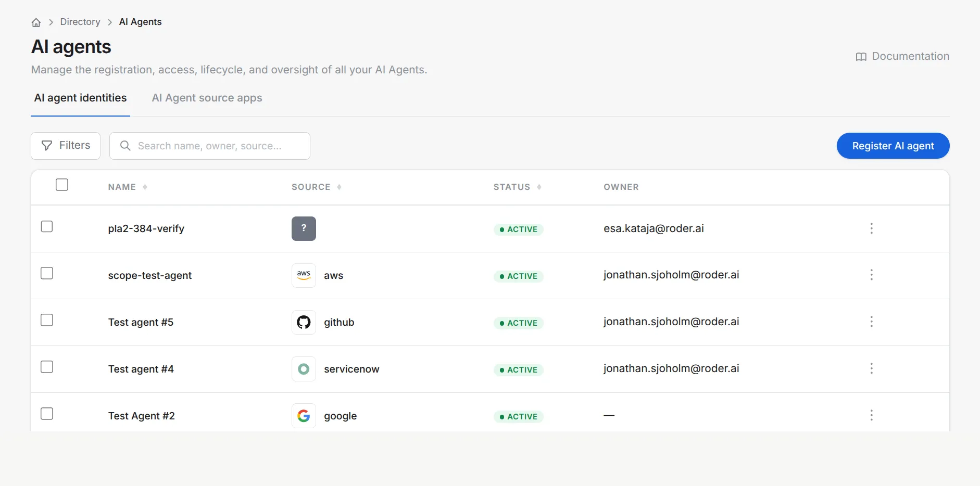Image resolution: width=980 pixels, height=486 pixels.
Task: Click ACTIVE badge for Test agent #5
Action: tap(518, 323)
